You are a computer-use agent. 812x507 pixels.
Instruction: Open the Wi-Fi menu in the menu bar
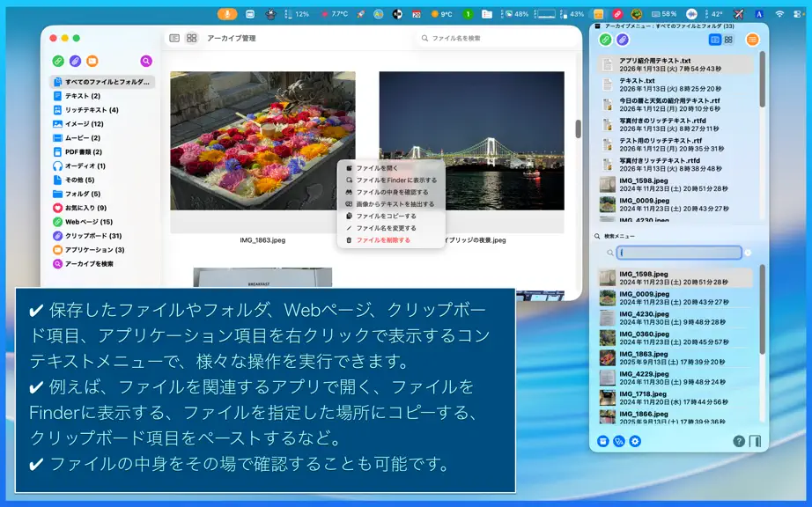coord(779,14)
